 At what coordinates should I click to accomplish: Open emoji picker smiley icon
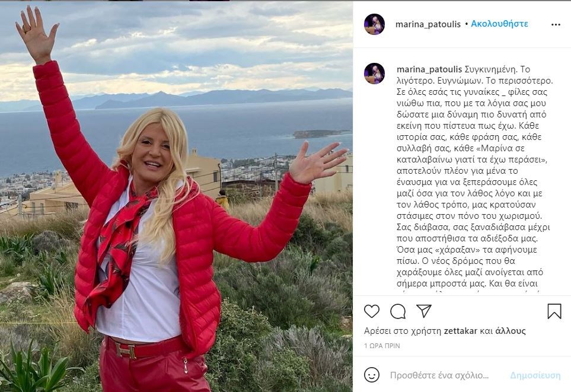point(372,375)
